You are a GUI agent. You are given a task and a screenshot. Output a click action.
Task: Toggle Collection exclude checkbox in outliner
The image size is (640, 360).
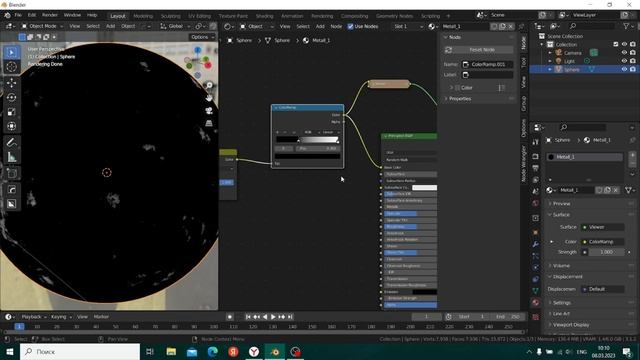[x=616, y=44]
